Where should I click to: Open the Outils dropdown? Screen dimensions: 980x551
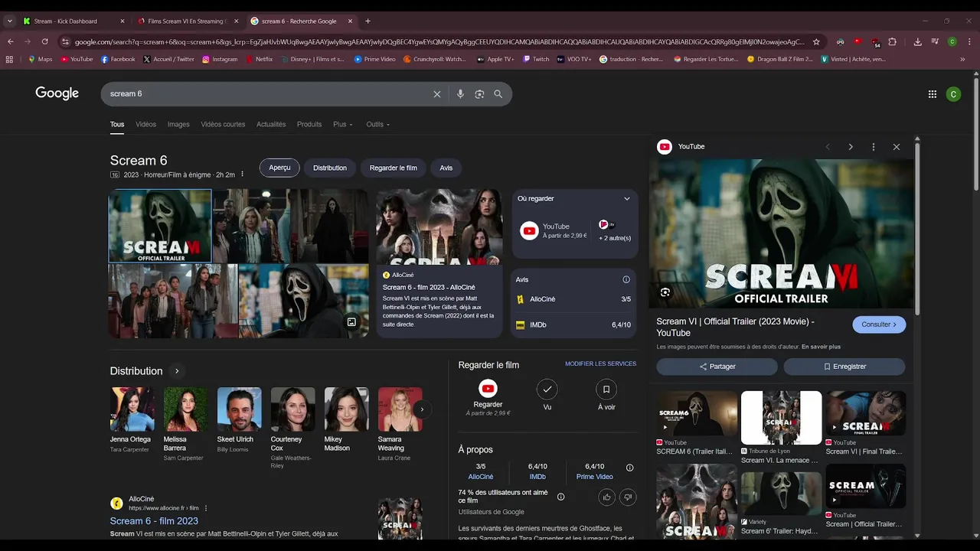(378, 124)
